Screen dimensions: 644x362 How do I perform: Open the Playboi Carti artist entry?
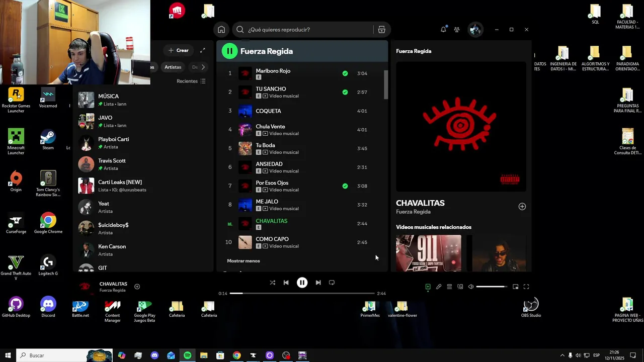pyautogui.click(x=143, y=143)
